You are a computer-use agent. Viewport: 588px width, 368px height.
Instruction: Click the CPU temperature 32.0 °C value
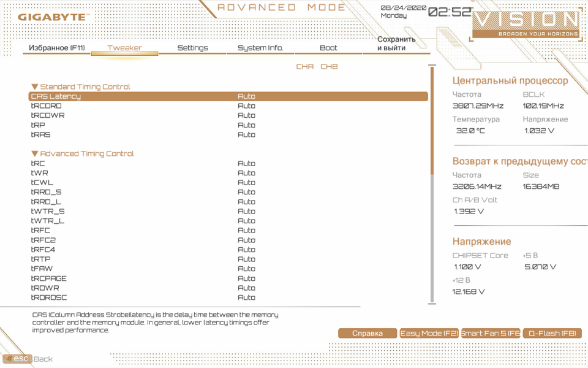pyautogui.click(x=470, y=131)
